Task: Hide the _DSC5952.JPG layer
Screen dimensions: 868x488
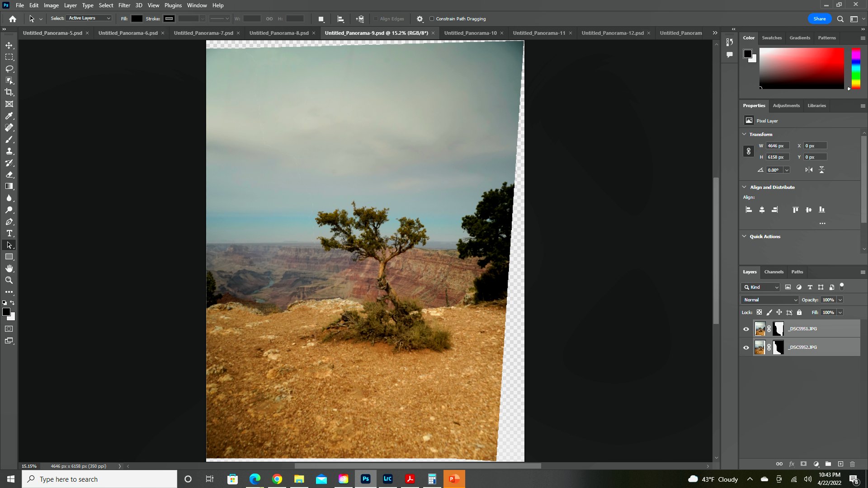Action: tap(746, 347)
